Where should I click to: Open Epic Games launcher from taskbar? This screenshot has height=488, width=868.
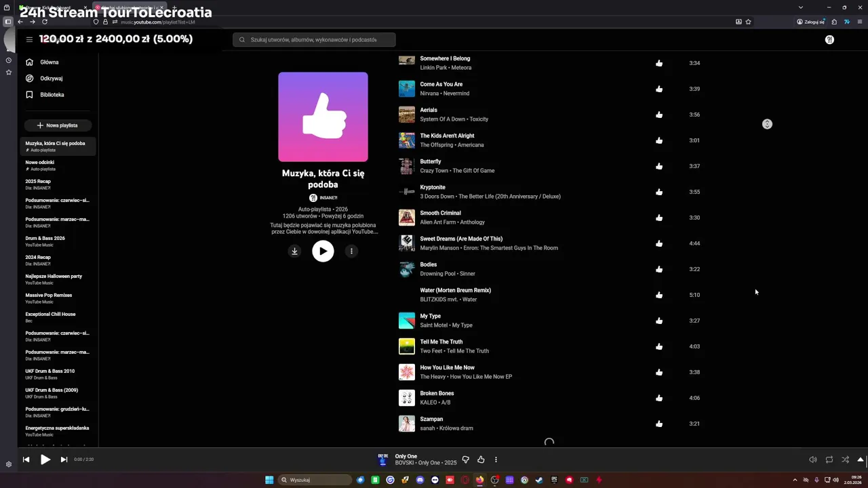tap(554, 480)
